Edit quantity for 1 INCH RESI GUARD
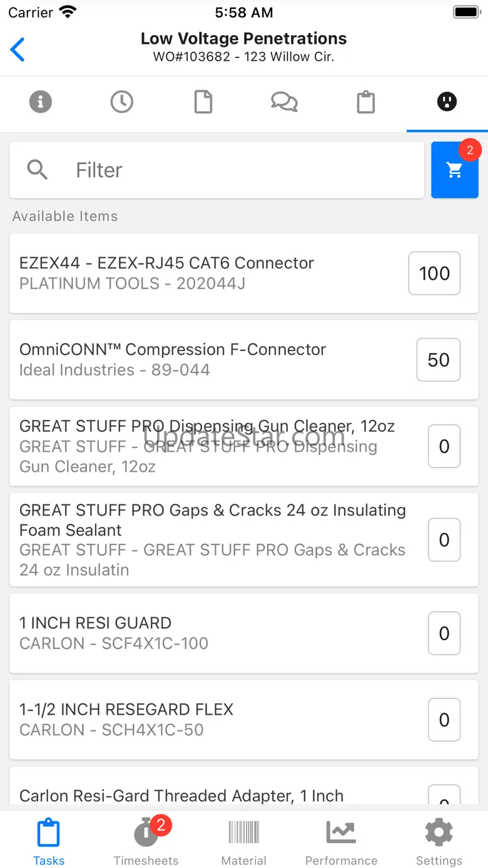Image resolution: width=488 pixels, height=868 pixels. pyautogui.click(x=444, y=633)
